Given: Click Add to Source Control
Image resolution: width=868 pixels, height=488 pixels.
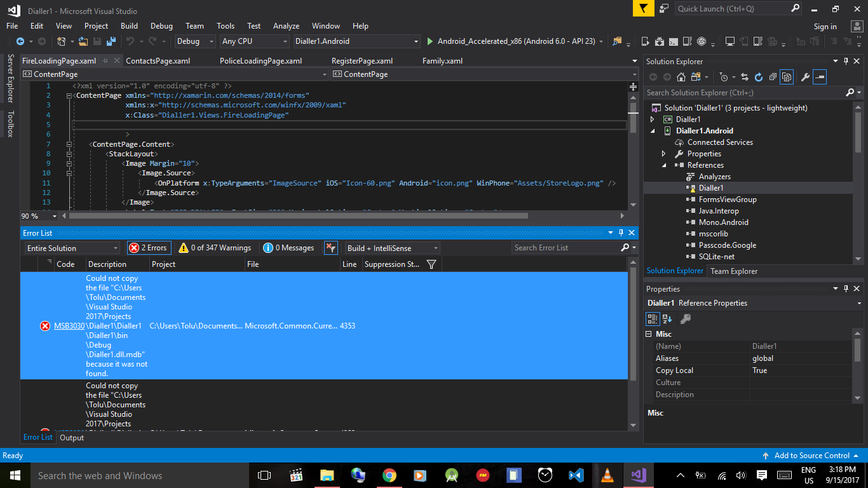Looking at the screenshot, I should pyautogui.click(x=812, y=456).
